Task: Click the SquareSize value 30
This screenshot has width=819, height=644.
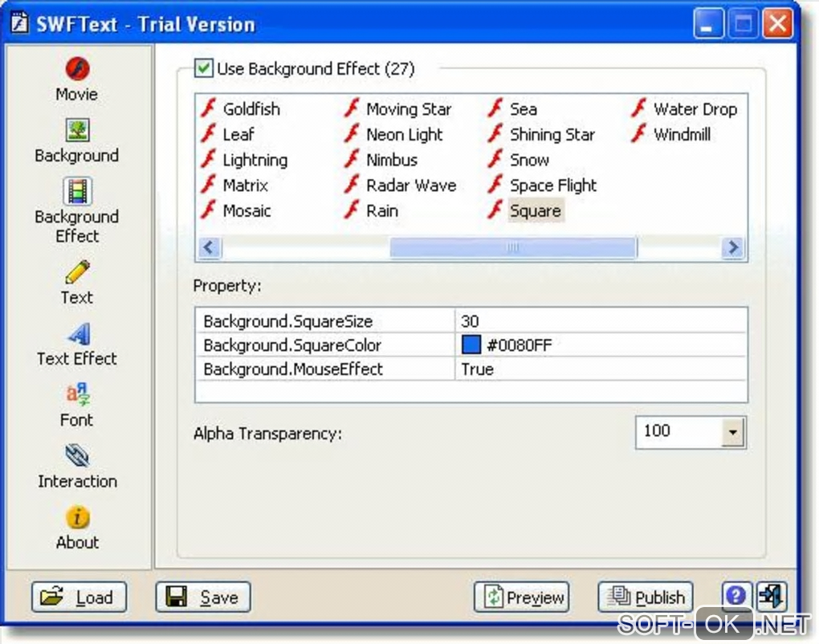Action: [470, 321]
